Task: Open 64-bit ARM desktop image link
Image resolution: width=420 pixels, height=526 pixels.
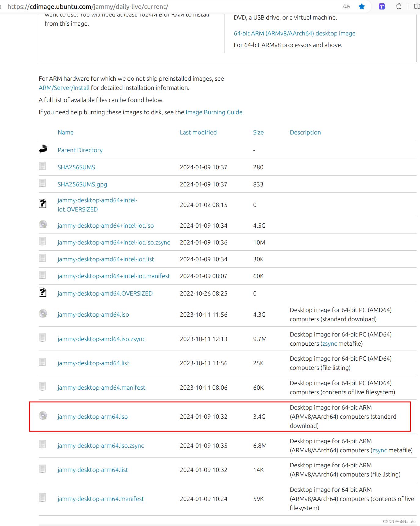Action: [294, 33]
